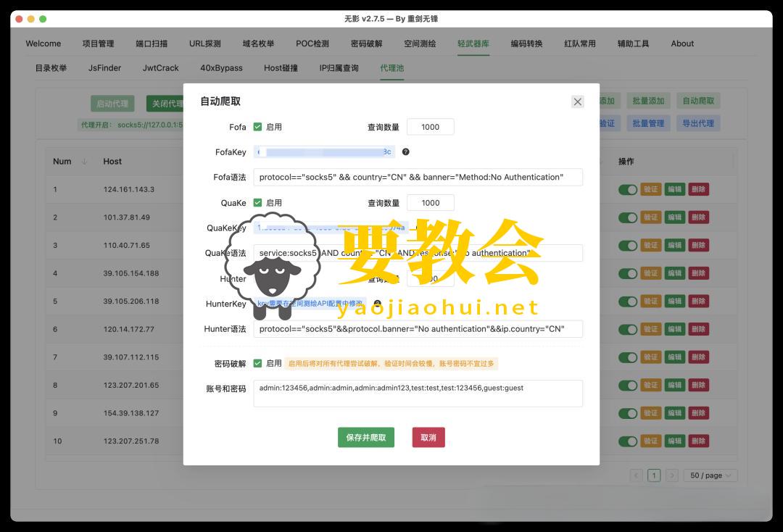The width and height of the screenshot is (783, 532).
Task: Click the QuaKe 查询数量 field showing 1000
Action: (431, 203)
